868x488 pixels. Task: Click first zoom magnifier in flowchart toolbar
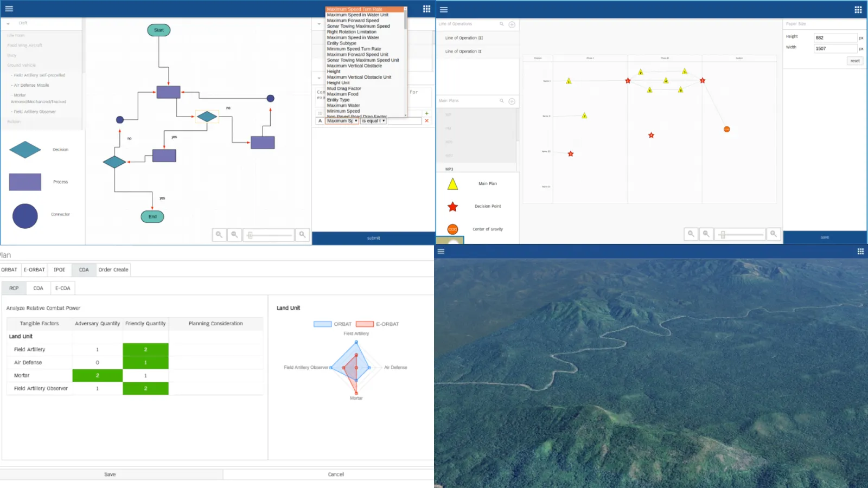pyautogui.click(x=219, y=235)
